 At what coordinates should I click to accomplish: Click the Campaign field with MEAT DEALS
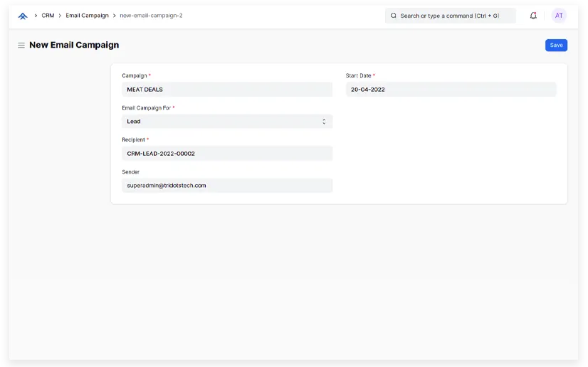[226, 90]
